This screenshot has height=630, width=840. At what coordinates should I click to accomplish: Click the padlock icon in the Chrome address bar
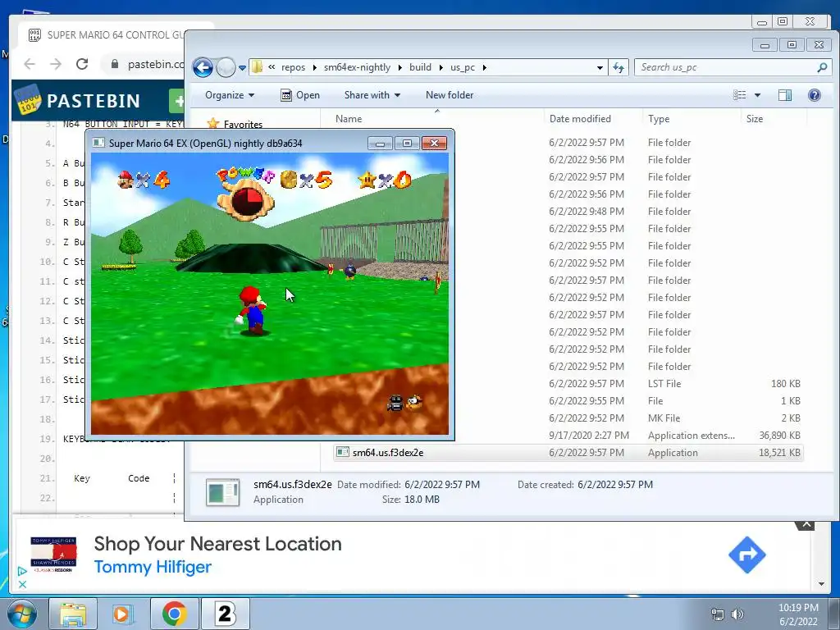pyautogui.click(x=115, y=64)
